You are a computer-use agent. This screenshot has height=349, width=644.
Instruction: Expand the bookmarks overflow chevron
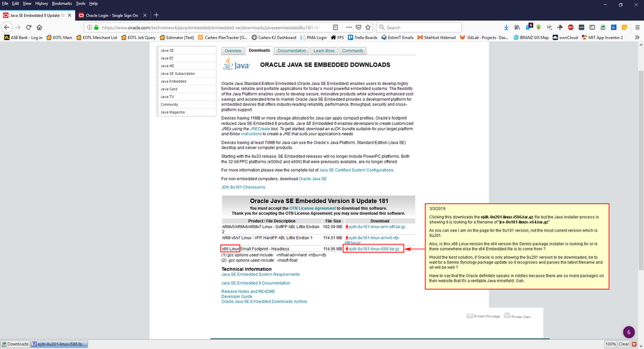[637, 38]
